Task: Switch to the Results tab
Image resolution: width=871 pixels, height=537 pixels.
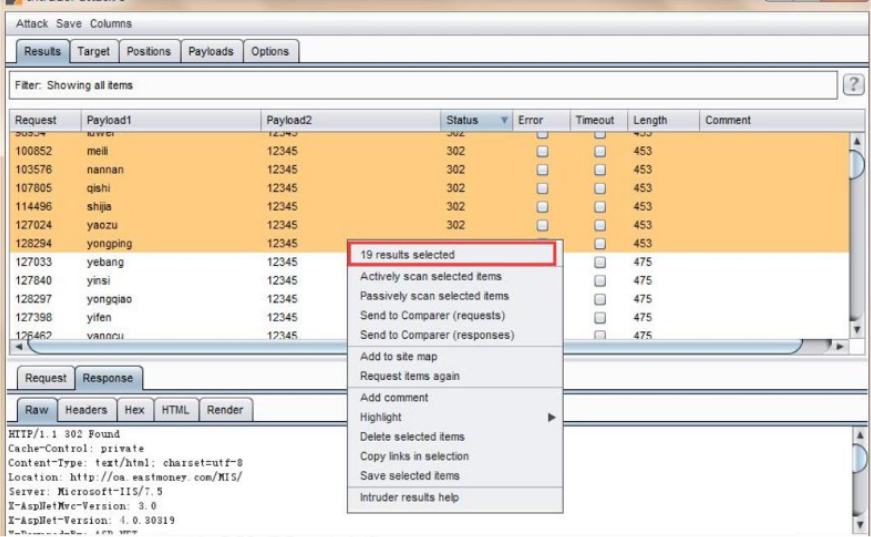Action: coord(42,51)
